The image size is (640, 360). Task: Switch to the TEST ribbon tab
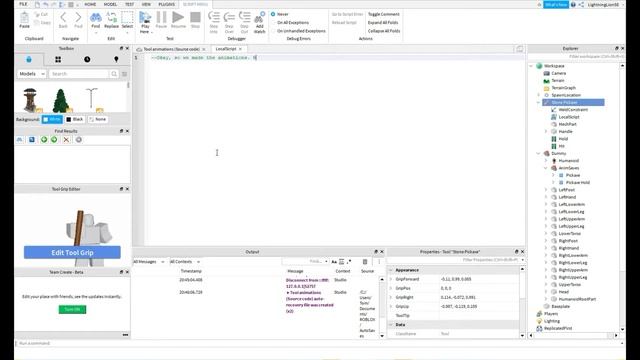pyautogui.click(x=129, y=4)
